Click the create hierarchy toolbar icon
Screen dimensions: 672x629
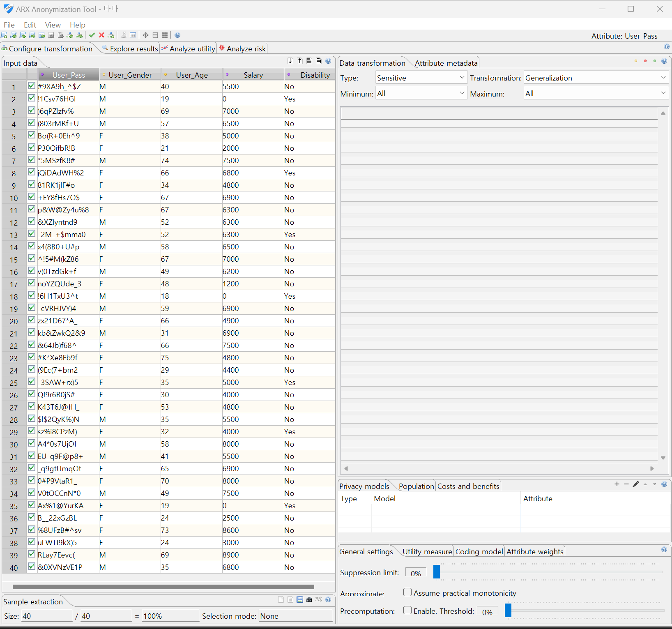click(111, 35)
